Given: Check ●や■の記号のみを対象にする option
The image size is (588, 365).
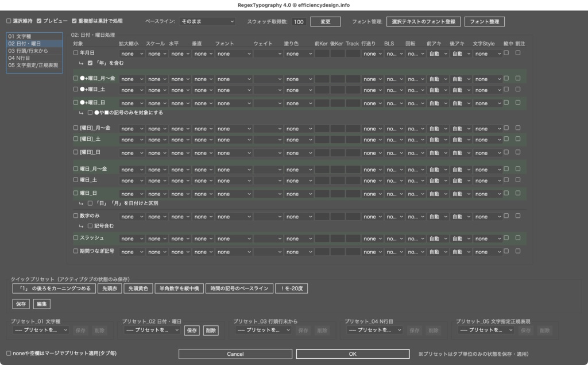Looking at the screenshot, I should 90,113.
